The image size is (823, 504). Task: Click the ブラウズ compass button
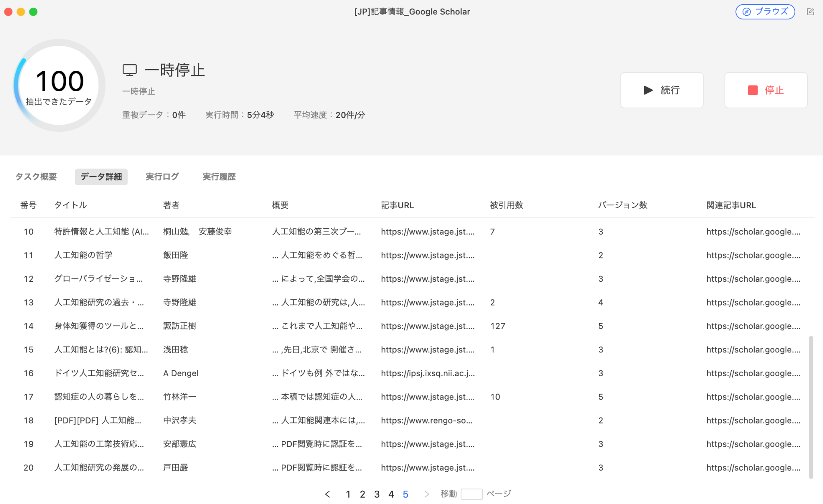point(765,12)
